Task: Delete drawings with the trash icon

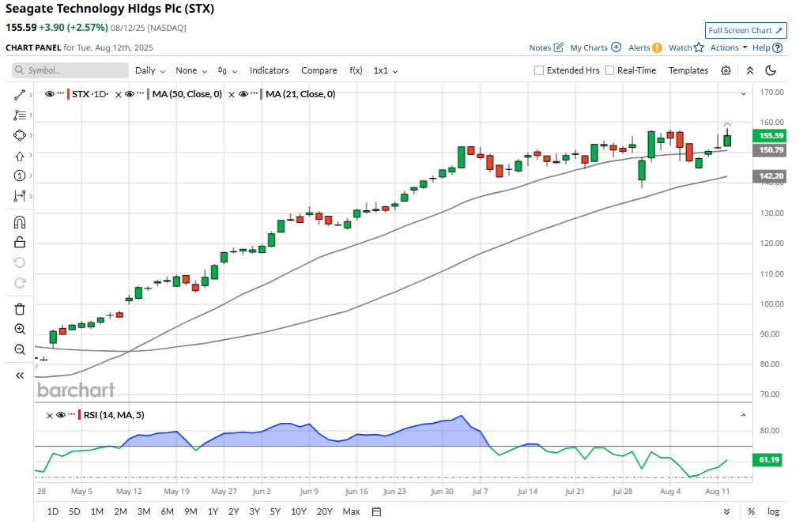Action: click(20, 309)
